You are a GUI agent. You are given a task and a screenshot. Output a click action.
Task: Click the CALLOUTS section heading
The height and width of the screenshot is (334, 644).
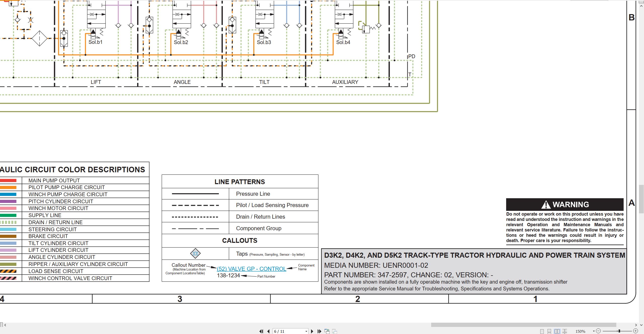coord(240,241)
